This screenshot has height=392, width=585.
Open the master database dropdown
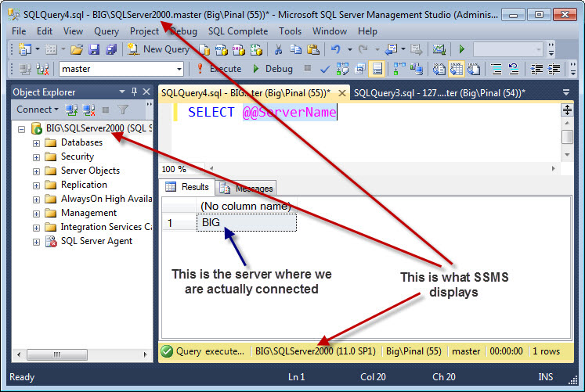[x=179, y=69]
